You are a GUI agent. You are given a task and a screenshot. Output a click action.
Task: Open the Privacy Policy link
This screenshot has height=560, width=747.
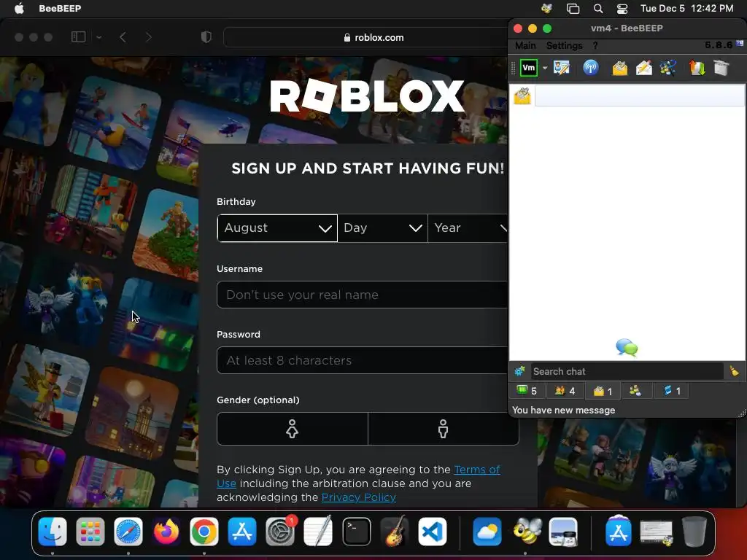pos(359,497)
